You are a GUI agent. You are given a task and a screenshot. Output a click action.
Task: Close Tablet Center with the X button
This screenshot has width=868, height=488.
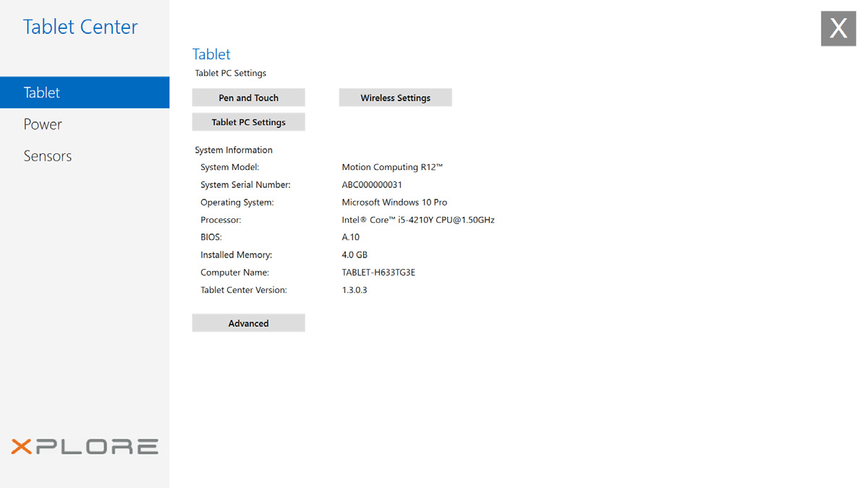click(838, 29)
